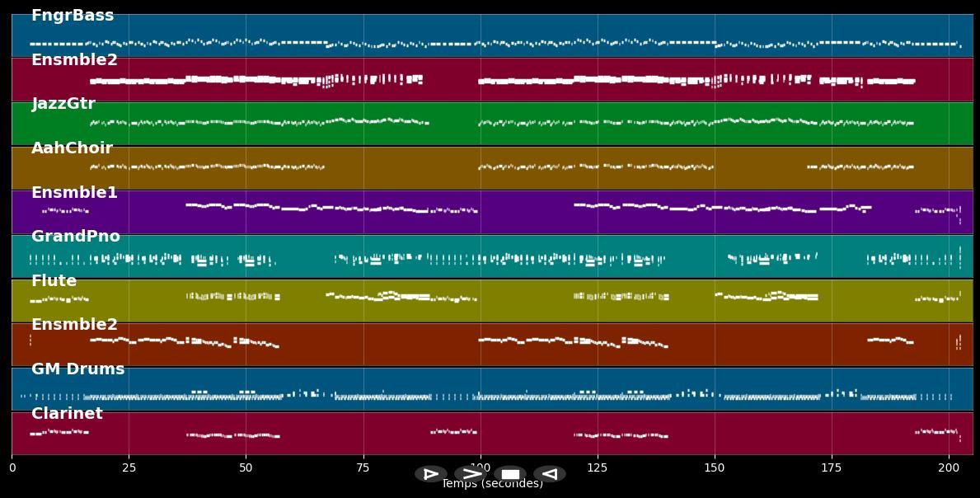Image resolution: width=980 pixels, height=498 pixels.
Task: Click the 0 second start of the timeline
Action: click(x=12, y=467)
